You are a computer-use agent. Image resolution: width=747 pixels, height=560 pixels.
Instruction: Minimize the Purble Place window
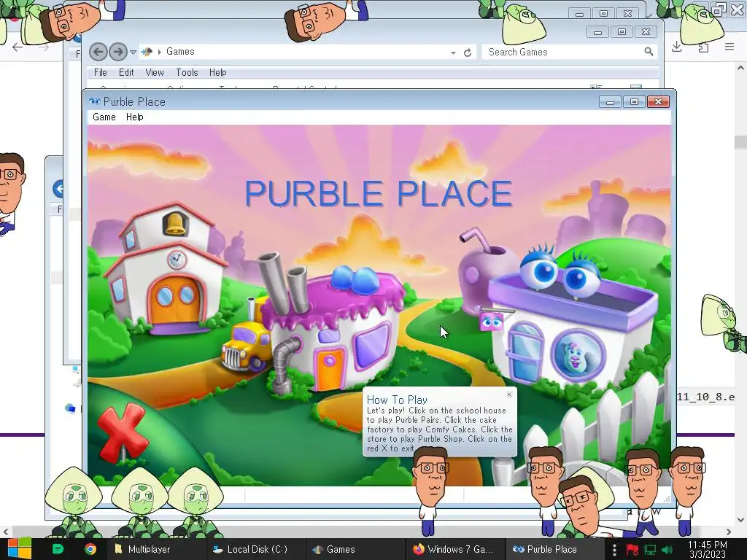[610, 101]
